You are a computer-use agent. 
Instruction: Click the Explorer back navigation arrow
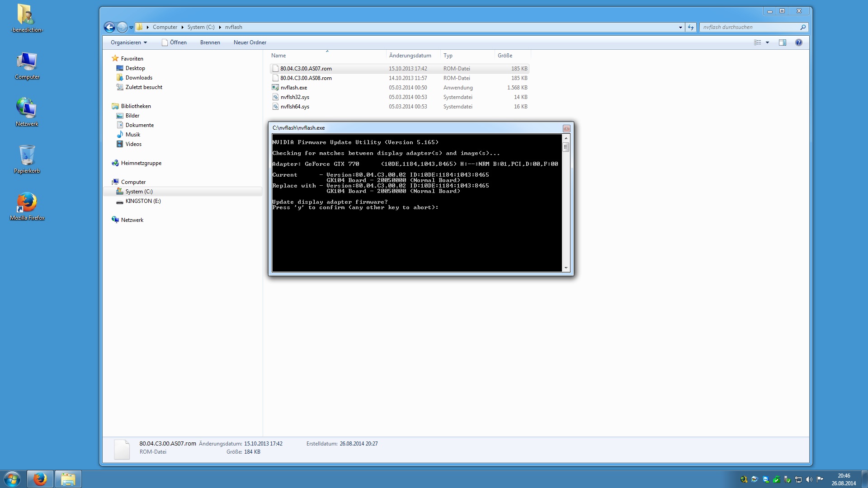[109, 27]
